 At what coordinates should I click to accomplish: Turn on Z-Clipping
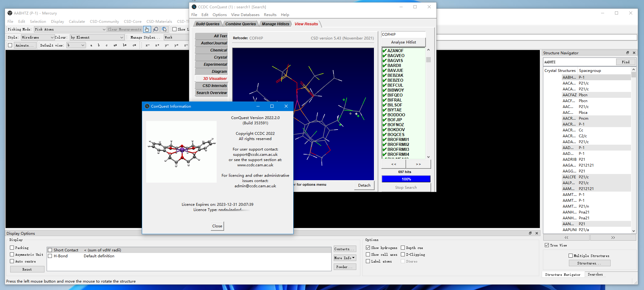(x=403, y=255)
